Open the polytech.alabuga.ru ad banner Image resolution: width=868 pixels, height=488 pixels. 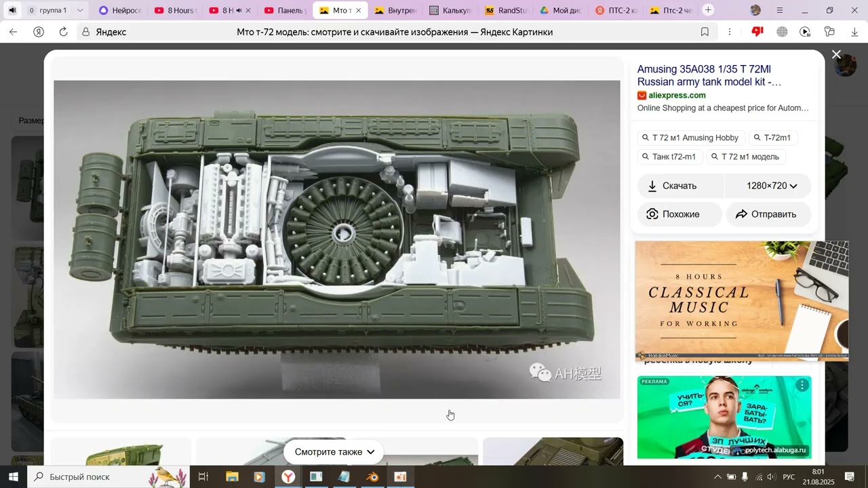[724, 418]
